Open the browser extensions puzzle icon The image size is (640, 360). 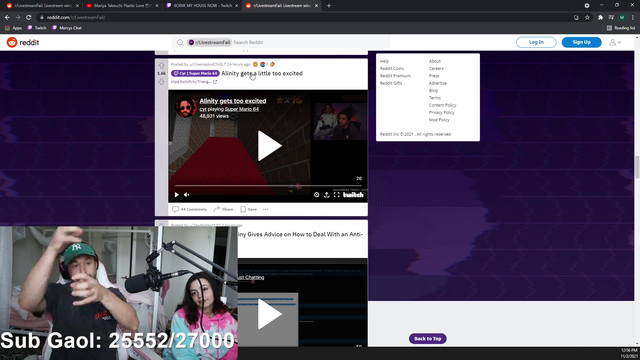pos(600,18)
